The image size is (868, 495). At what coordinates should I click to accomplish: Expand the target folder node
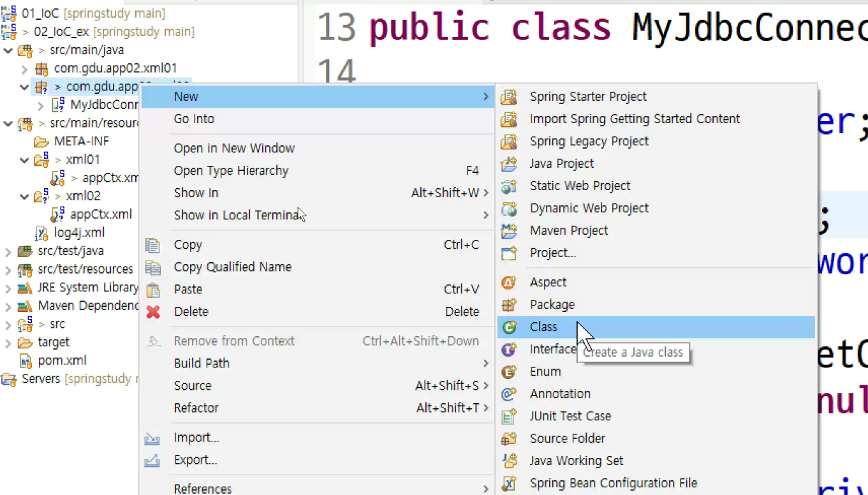tap(8, 343)
